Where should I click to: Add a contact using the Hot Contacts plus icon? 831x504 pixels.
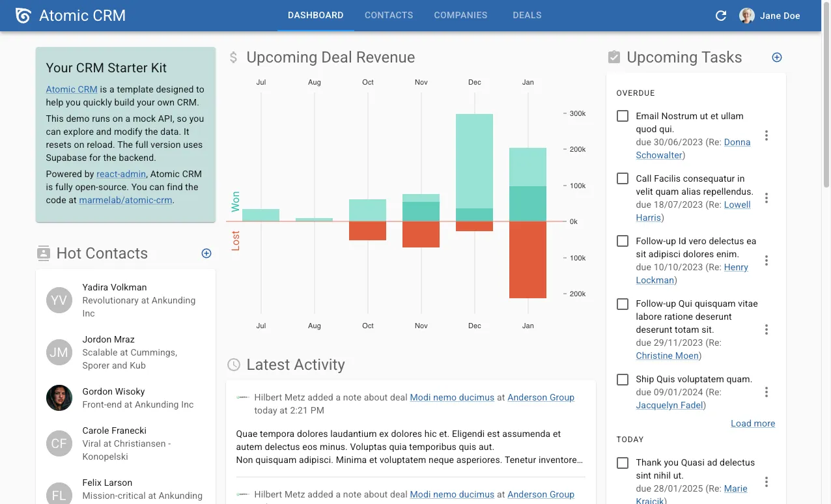click(206, 253)
